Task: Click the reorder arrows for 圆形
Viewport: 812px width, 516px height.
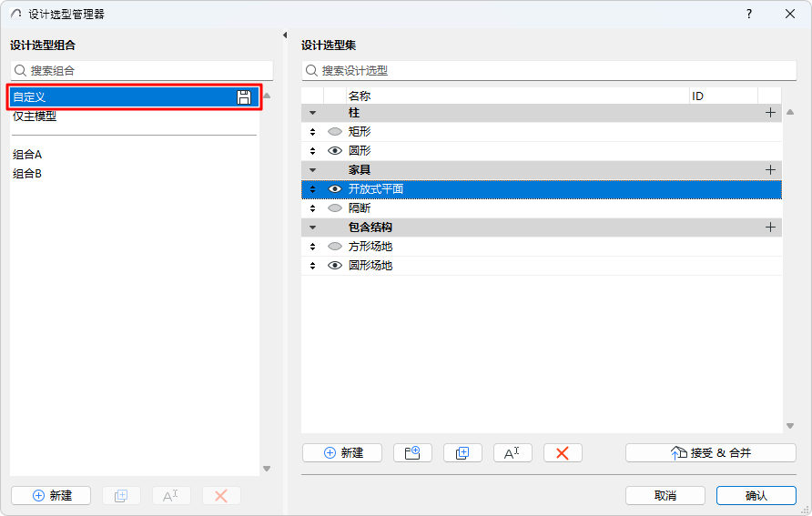Action: (x=312, y=150)
